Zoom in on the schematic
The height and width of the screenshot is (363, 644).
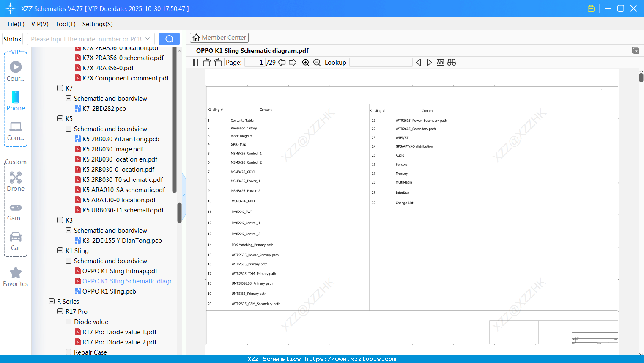[306, 63]
